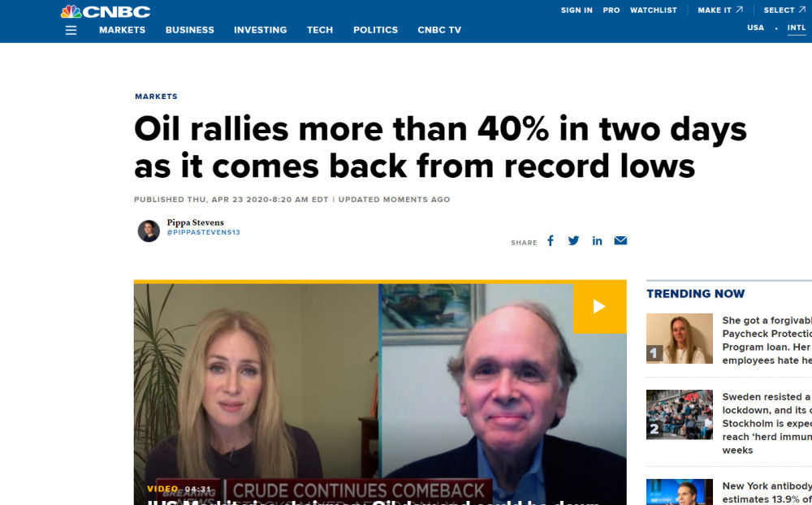Play the oil comeback video
The height and width of the screenshot is (505, 812).
[600, 307]
